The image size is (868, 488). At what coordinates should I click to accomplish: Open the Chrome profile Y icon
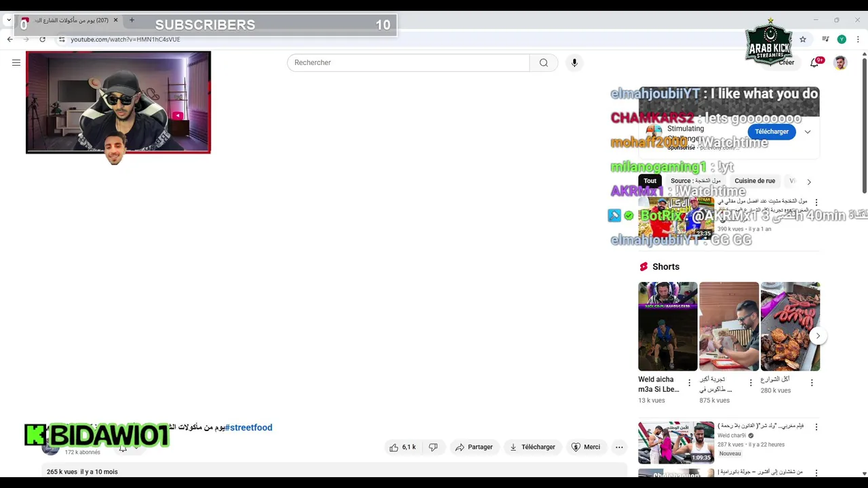click(842, 39)
